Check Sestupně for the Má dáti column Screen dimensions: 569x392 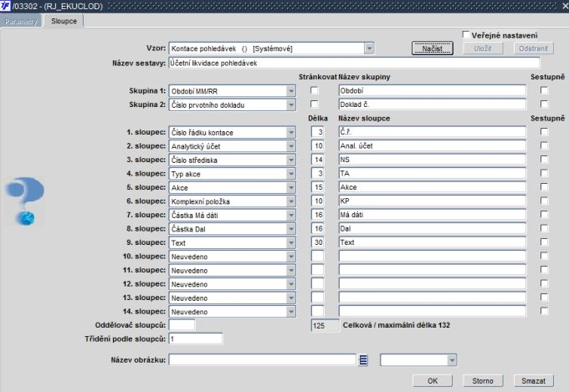[x=544, y=214]
